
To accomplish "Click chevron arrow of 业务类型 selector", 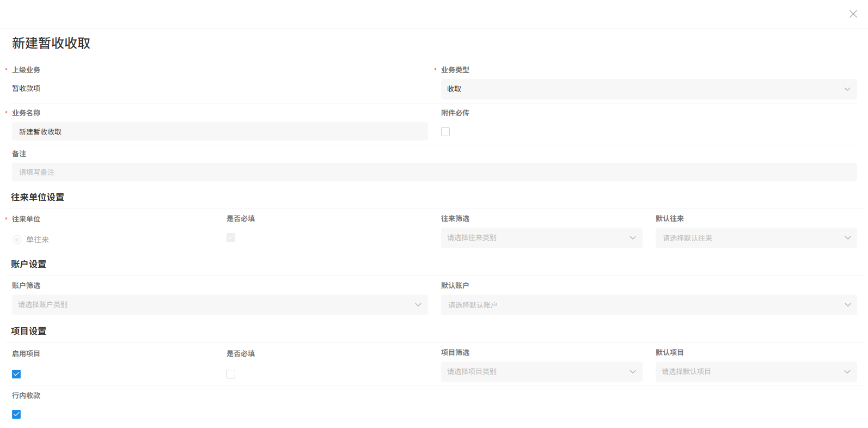I will [x=847, y=89].
